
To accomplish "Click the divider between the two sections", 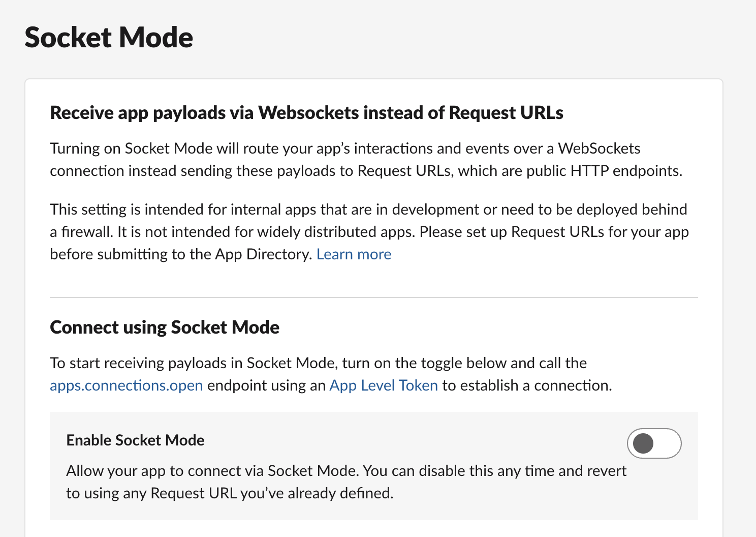I will [374, 296].
